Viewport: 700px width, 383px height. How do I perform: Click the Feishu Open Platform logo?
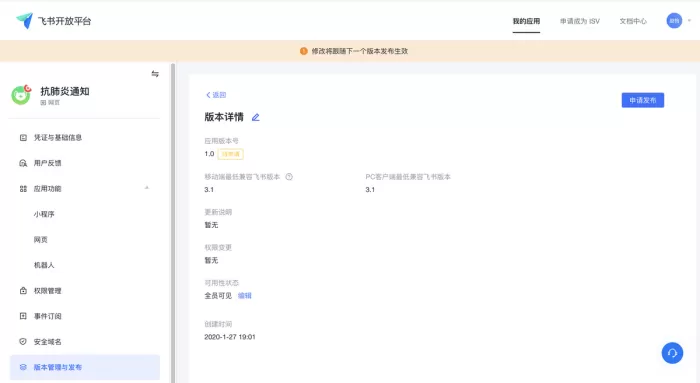tap(53, 21)
